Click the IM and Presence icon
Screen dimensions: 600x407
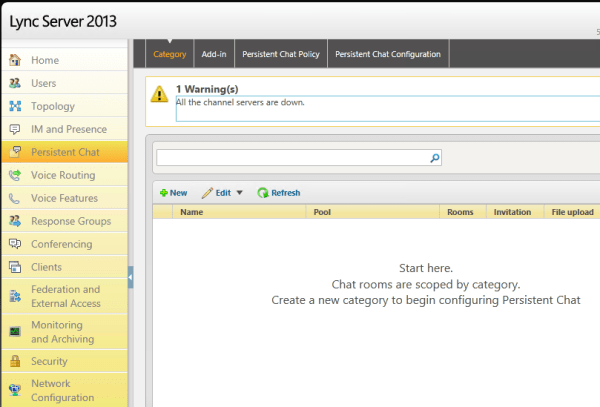click(15, 129)
